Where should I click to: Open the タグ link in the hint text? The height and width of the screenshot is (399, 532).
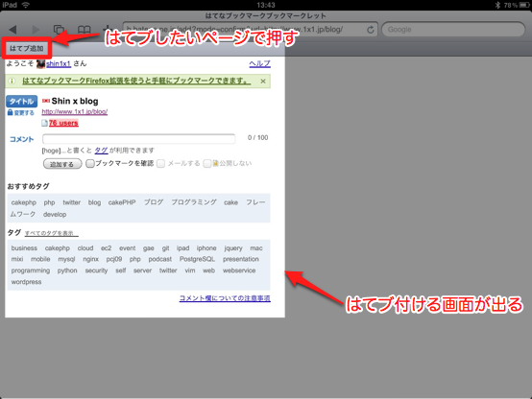[101, 151]
